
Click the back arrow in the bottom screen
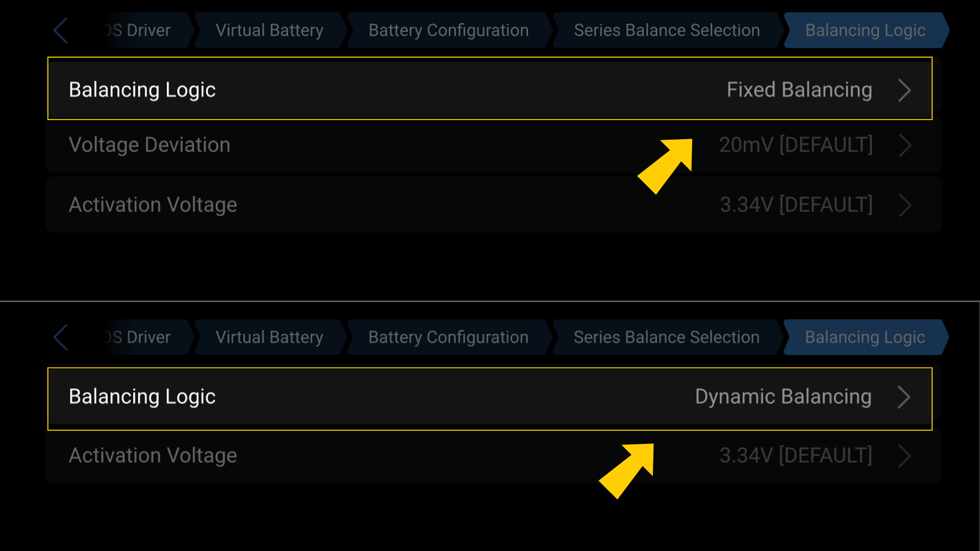pyautogui.click(x=60, y=337)
